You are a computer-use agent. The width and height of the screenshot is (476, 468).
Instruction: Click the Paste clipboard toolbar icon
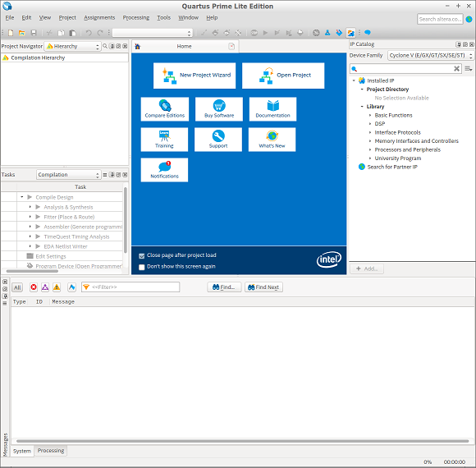72,33
